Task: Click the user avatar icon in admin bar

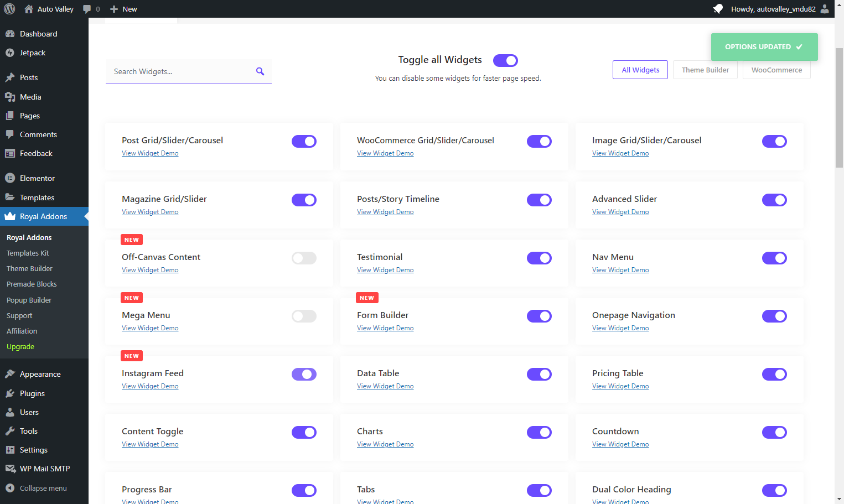Action: 825,9
